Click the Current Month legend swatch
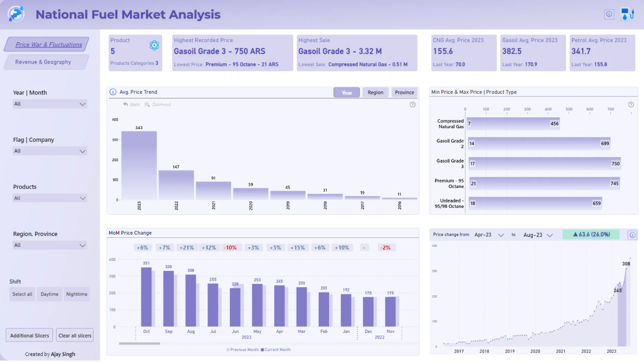 262,350
